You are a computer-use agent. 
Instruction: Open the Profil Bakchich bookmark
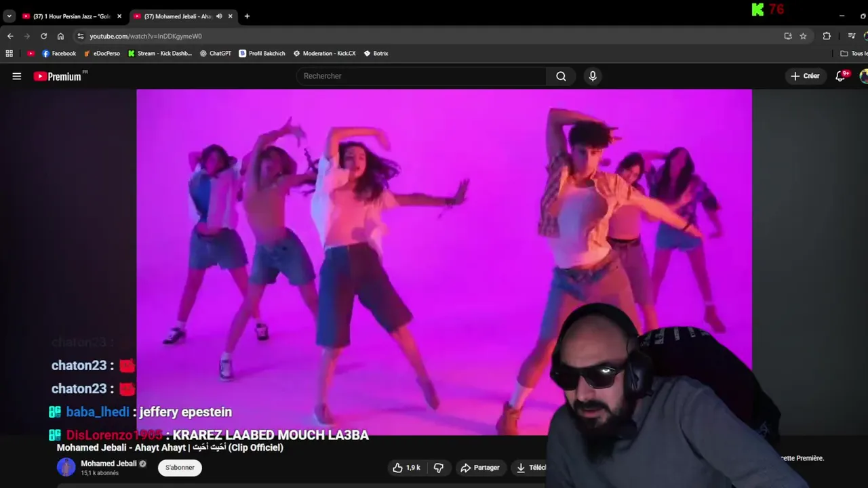pyautogui.click(x=262, y=54)
